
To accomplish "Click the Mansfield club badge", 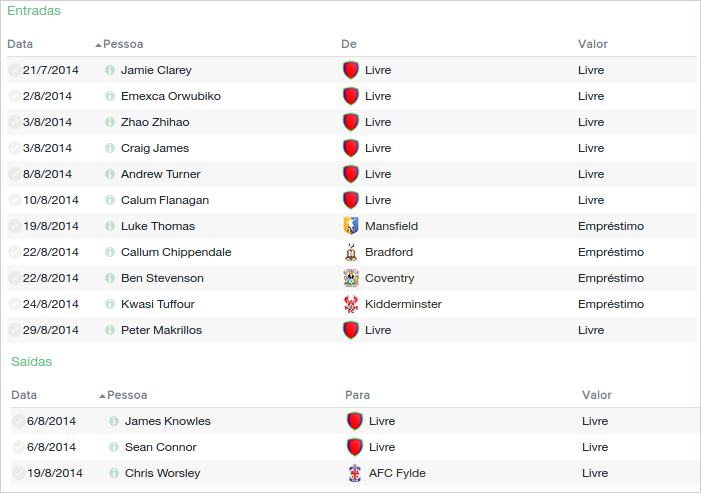I will pyautogui.click(x=350, y=226).
